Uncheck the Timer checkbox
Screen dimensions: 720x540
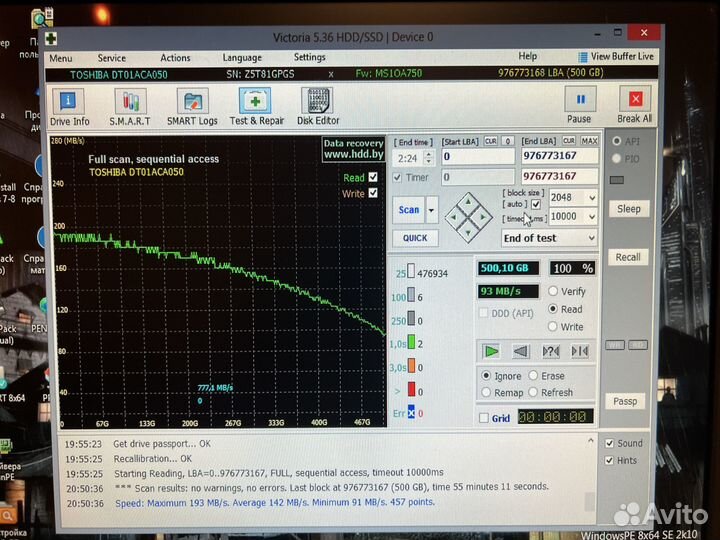tap(397, 177)
